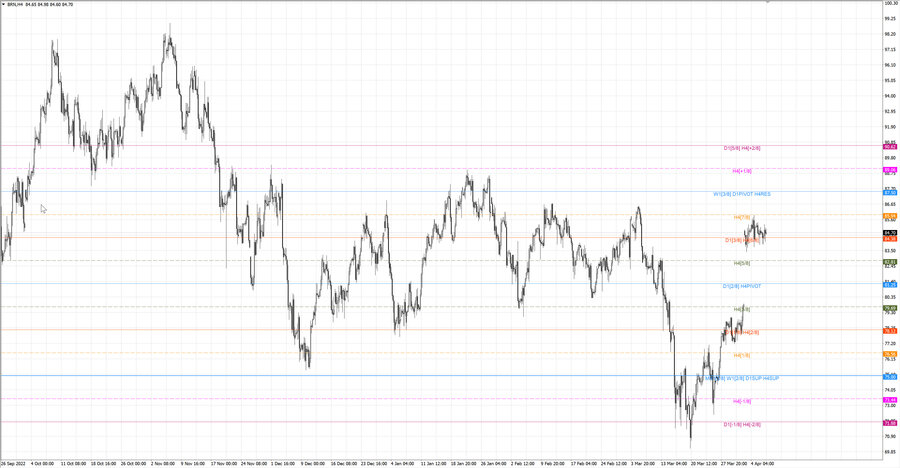Open the chart dropdown arrow beside BRN,H4
900x468 pixels.
[x=3, y=4]
